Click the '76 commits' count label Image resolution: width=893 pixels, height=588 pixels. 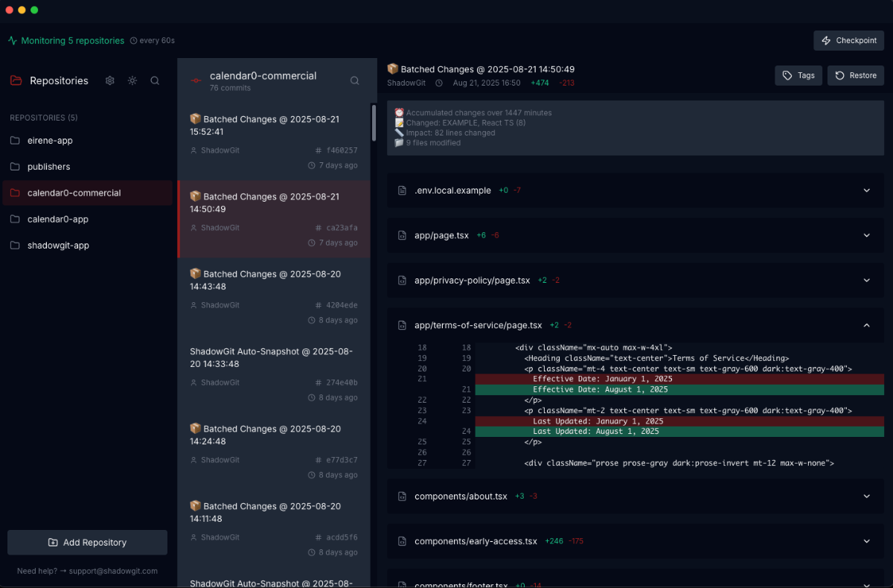(x=230, y=88)
